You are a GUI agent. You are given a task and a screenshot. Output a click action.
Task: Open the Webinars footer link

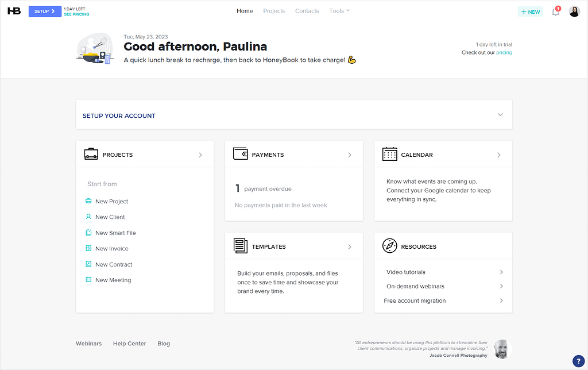(x=88, y=344)
